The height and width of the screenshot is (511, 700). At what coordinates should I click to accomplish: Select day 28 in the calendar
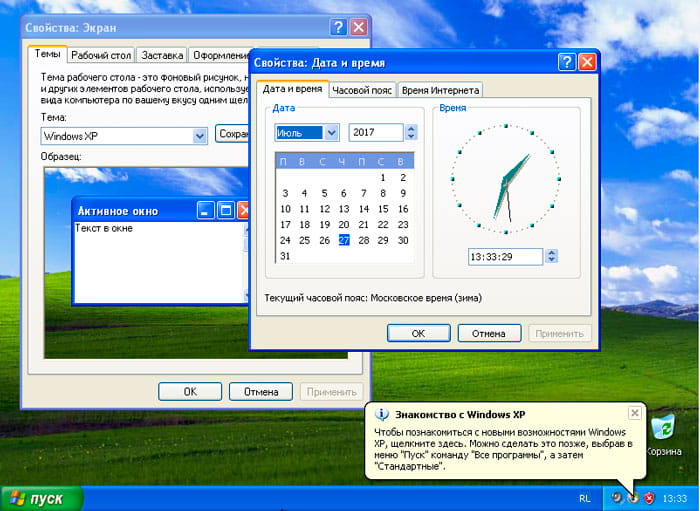click(363, 240)
